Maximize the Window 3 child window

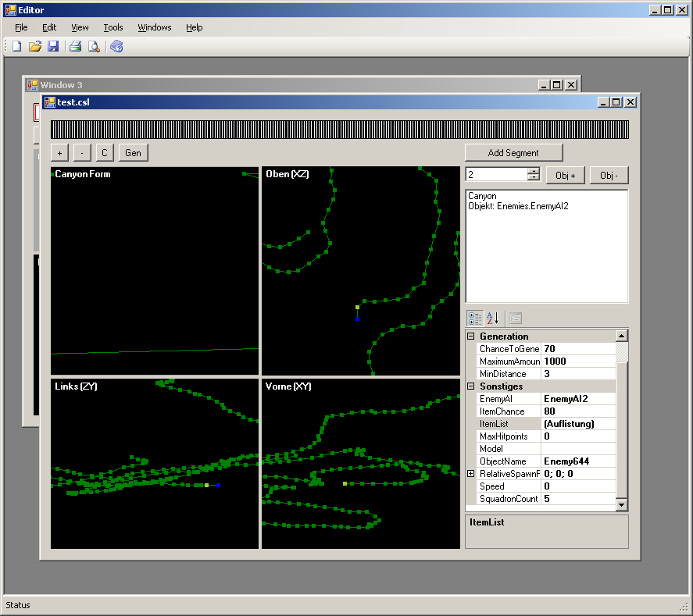(557, 85)
